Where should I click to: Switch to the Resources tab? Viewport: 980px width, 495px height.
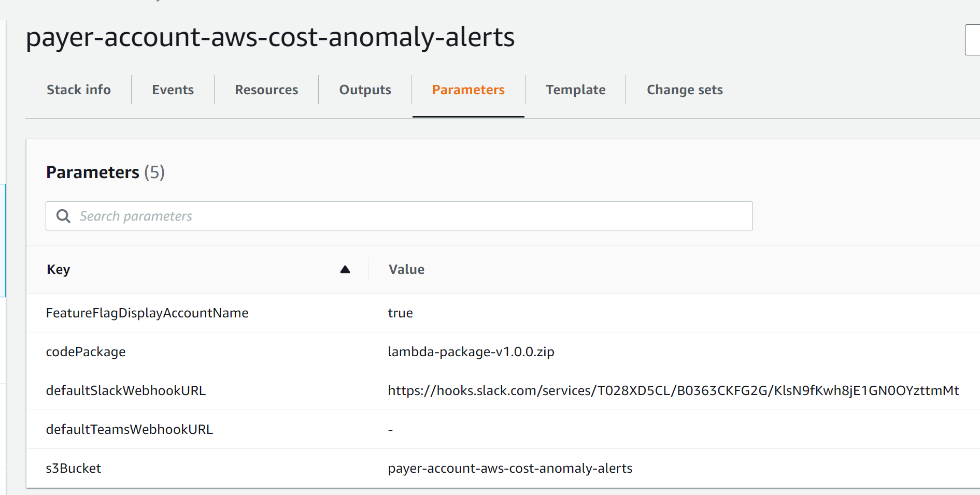266,90
